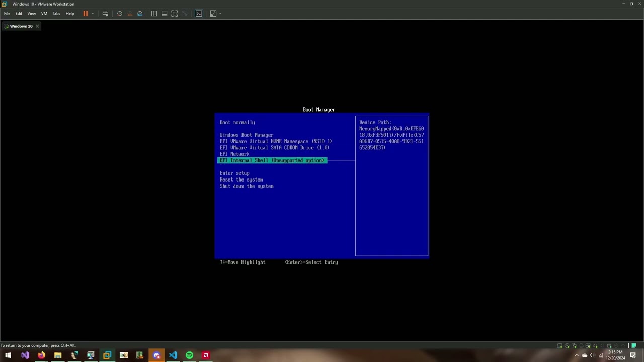Open Discord from the taskbar
Viewport: 644px width, 362px height.
click(x=156, y=355)
